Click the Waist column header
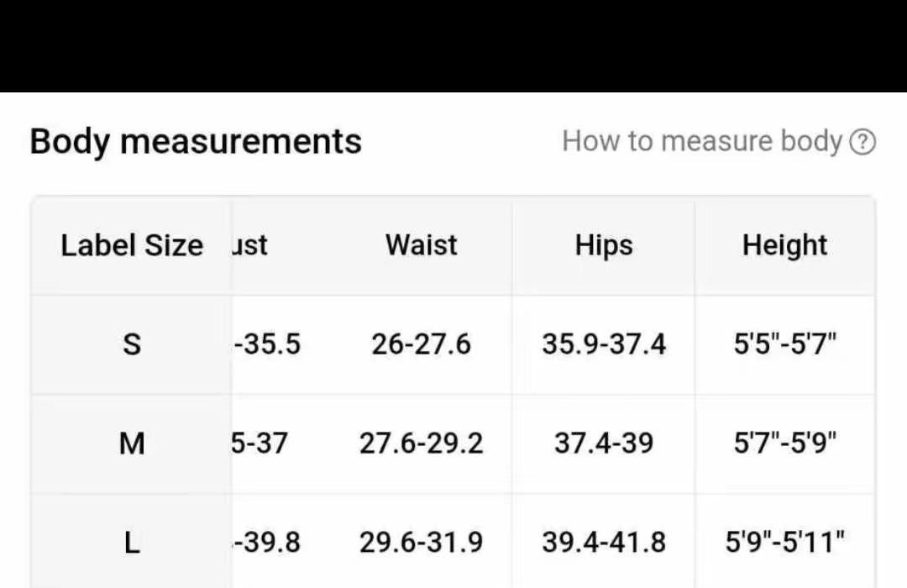The height and width of the screenshot is (588, 907). click(421, 244)
